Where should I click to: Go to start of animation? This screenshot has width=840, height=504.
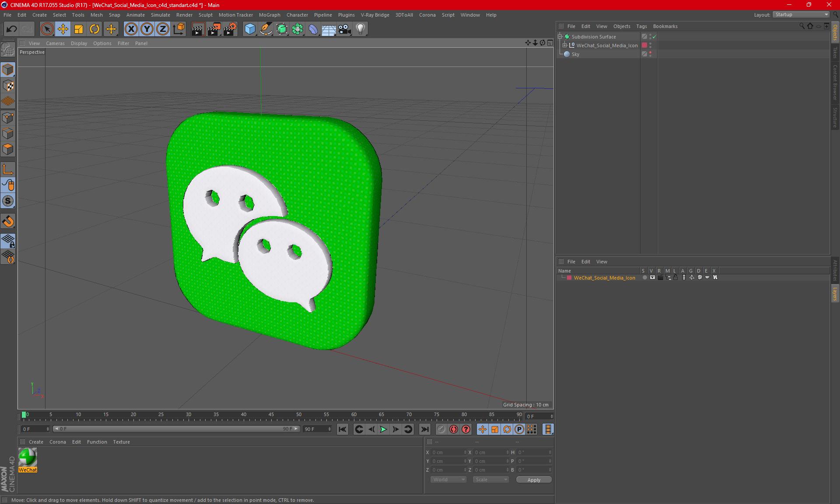click(x=343, y=429)
